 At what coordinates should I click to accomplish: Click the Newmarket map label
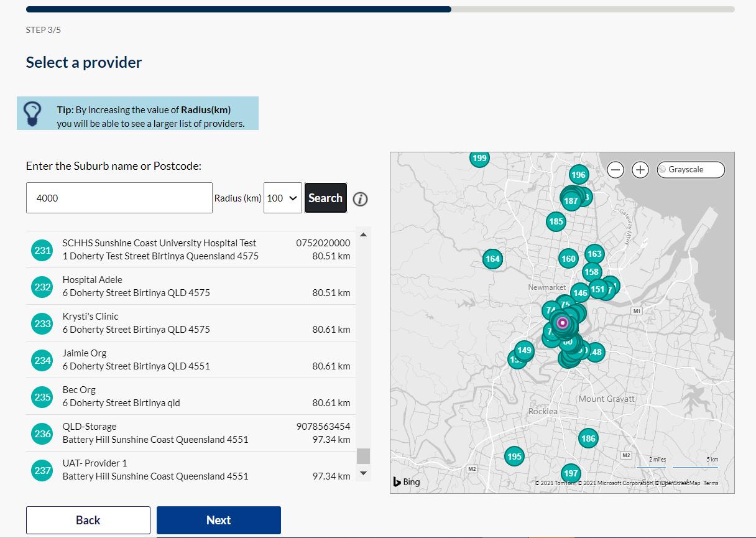pyautogui.click(x=547, y=287)
